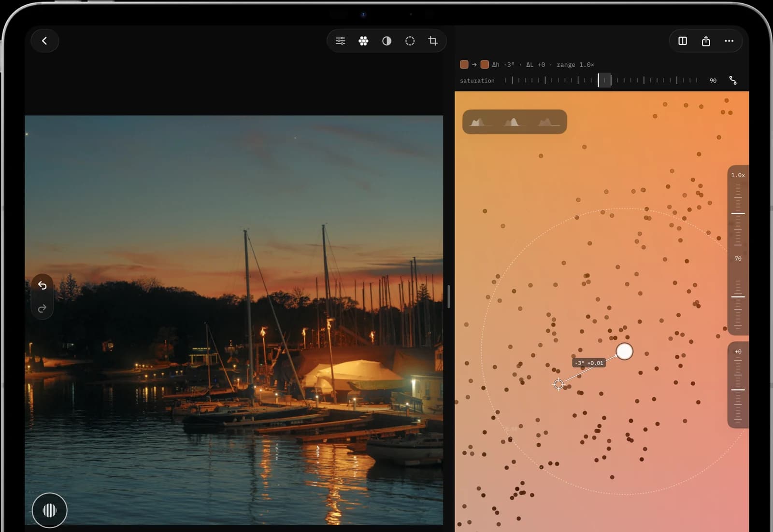
Task: Open the curve path icon beside 90
Action: pos(733,81)
